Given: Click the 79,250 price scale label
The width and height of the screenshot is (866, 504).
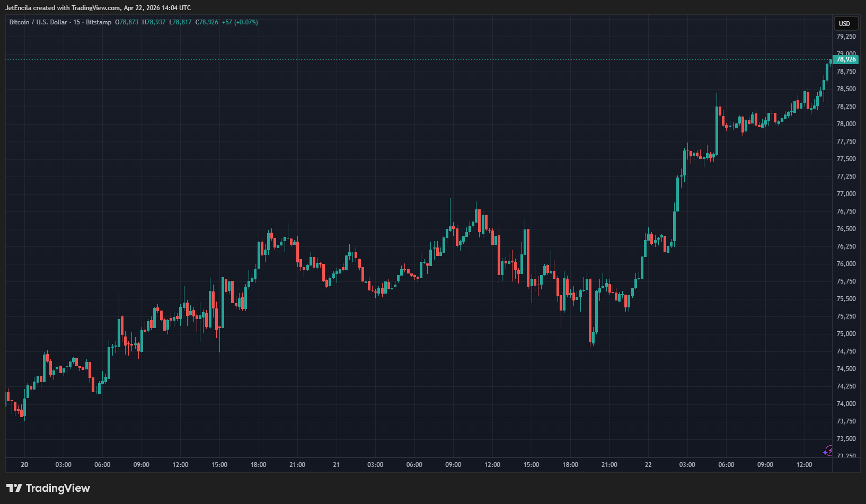Looking at the screenshot, I should click(x=846, y=37).
